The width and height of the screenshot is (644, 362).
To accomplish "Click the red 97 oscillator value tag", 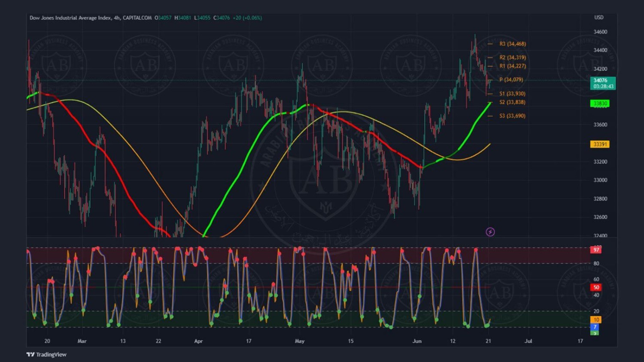I will click(x=596, y=250).
